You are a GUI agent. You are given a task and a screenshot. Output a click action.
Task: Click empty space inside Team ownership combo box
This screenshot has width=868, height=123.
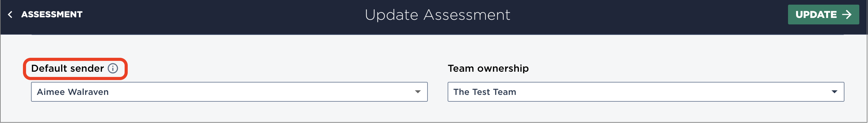(674, 92)
